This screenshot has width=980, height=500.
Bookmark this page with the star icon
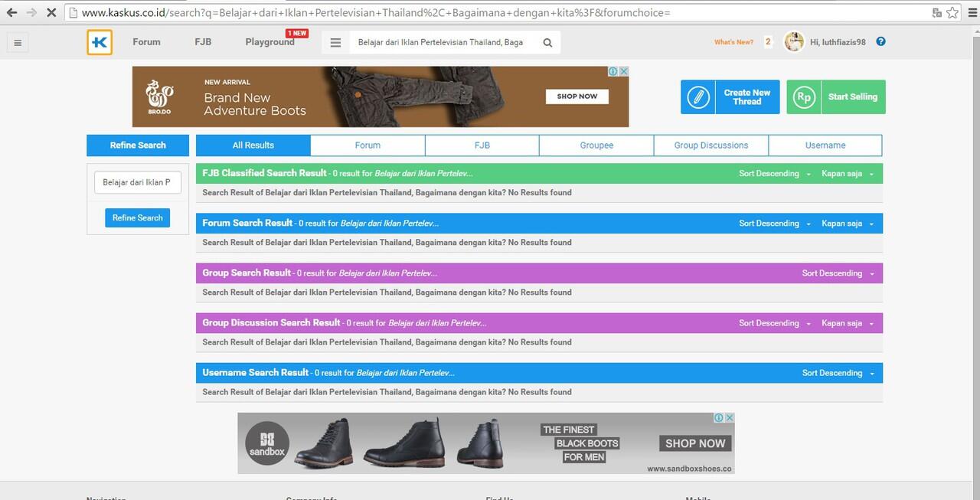pyautogui.click(x=952, y=12)
